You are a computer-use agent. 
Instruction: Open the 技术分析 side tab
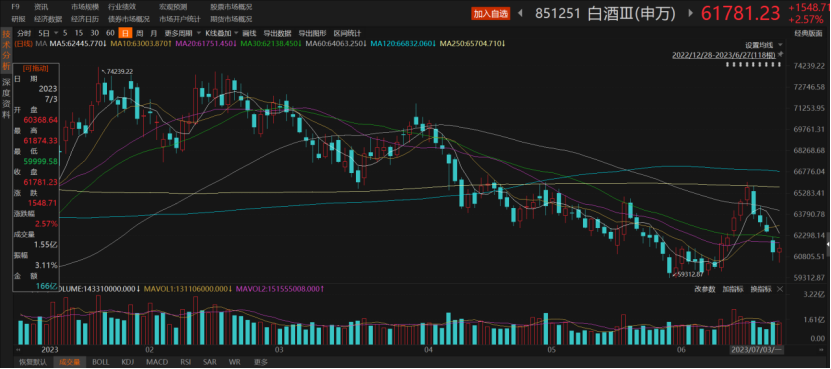pyautogui.click(x=6, y=50)
